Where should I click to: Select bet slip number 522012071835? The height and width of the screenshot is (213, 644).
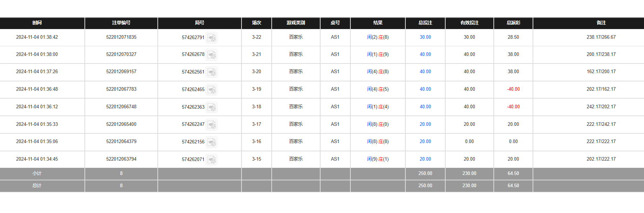pos(121,37)
